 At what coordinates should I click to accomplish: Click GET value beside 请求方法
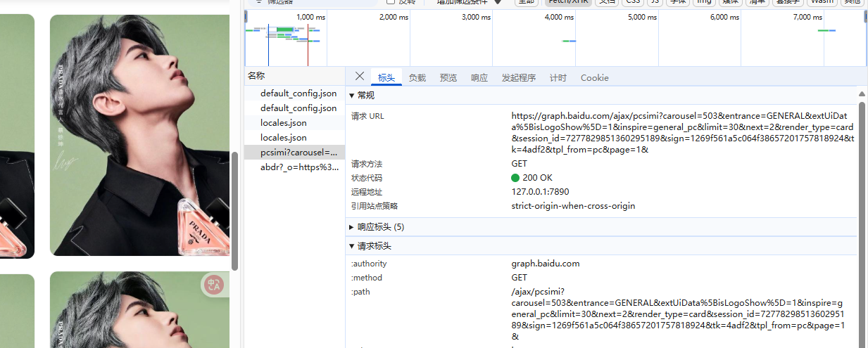coord(520,164)
